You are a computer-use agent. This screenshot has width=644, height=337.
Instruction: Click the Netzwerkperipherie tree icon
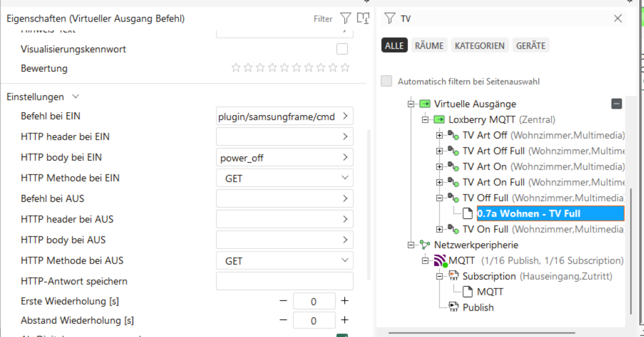click(425, 245)
